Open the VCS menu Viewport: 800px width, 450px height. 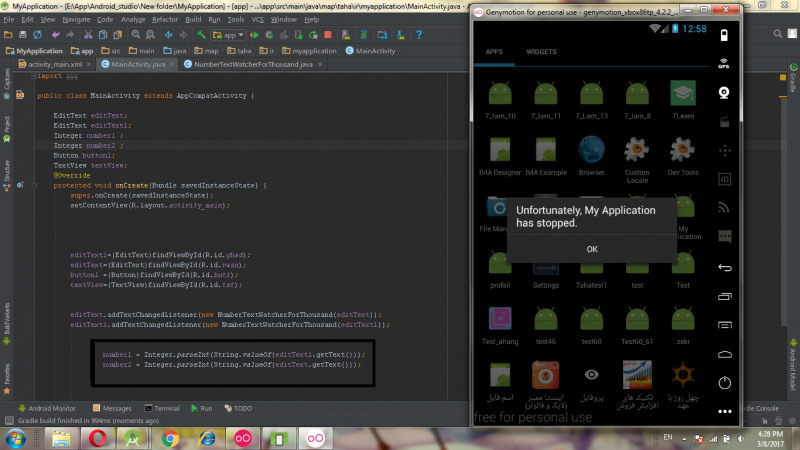pyautogui.click(x=258, y=19)
